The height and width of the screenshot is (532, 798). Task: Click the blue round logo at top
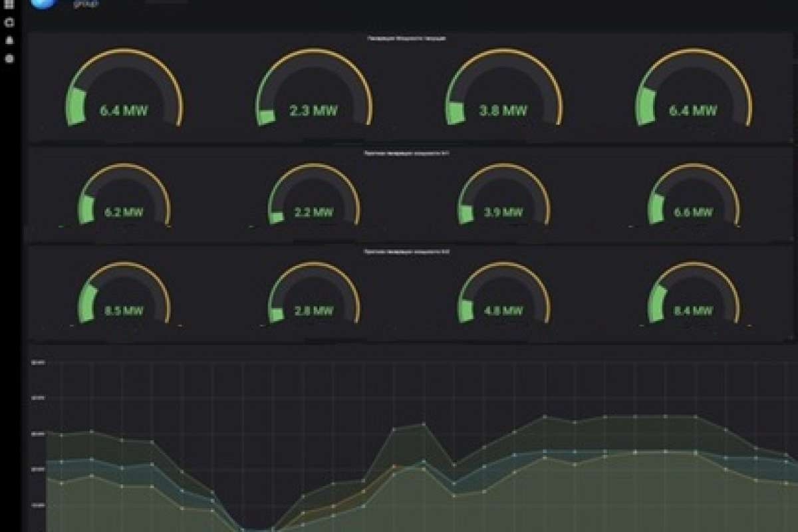[x=43, y=4]
